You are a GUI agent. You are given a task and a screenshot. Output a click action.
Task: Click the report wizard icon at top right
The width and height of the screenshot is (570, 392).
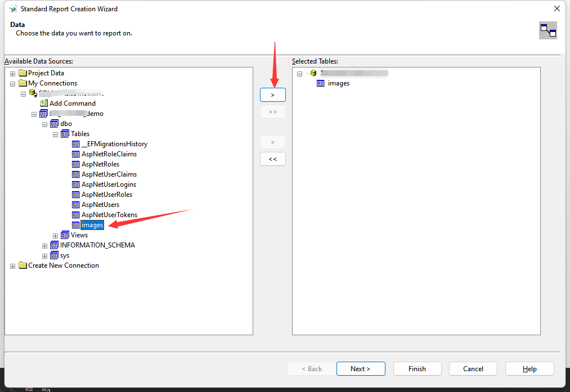pyautogui.click(x=547, y=30)
